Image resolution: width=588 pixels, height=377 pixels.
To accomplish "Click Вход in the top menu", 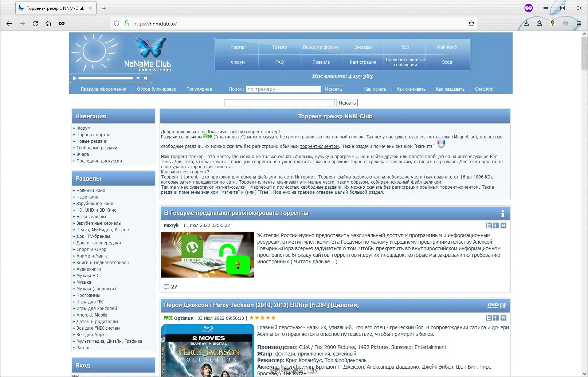I will (447, 62).
